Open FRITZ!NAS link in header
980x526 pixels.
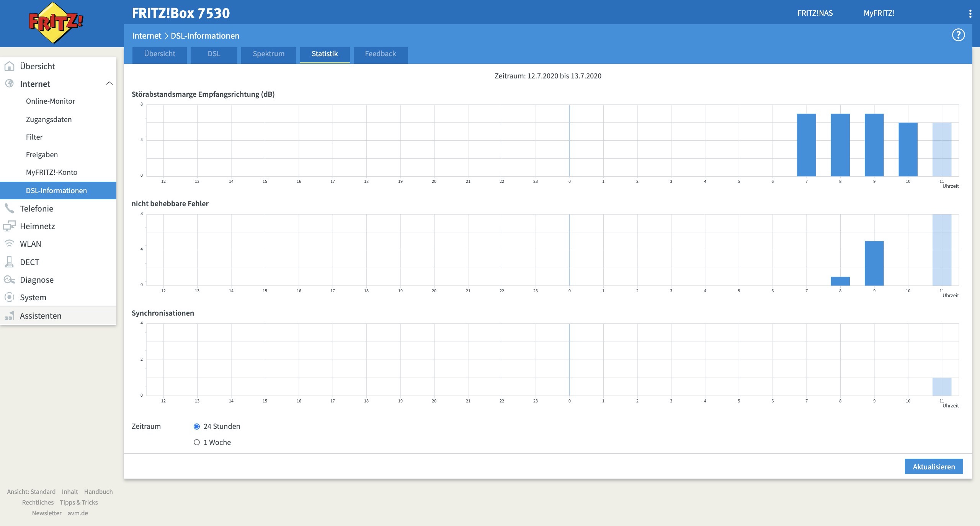(x=815, y=13)
